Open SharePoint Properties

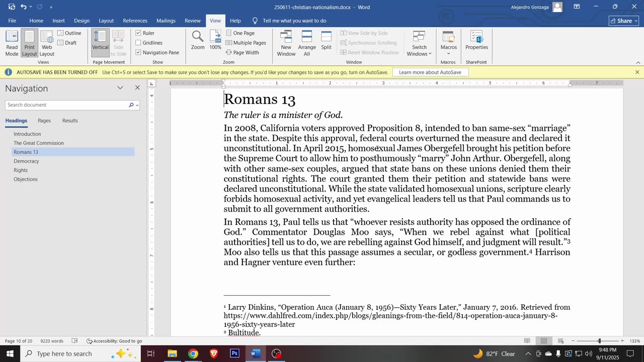[476, 40]
